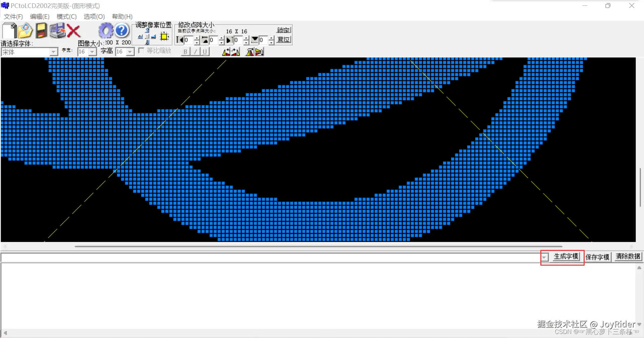Shift pixels right with the right arrow
The width and height of the screenshot is (644, 338).
click(153, 37)
